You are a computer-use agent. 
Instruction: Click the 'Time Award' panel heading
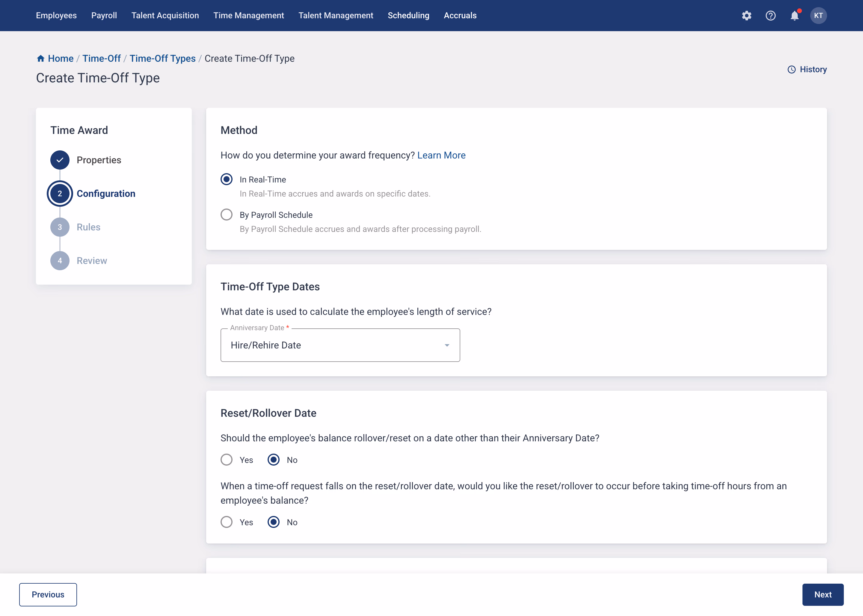click(x=79, y=130)
